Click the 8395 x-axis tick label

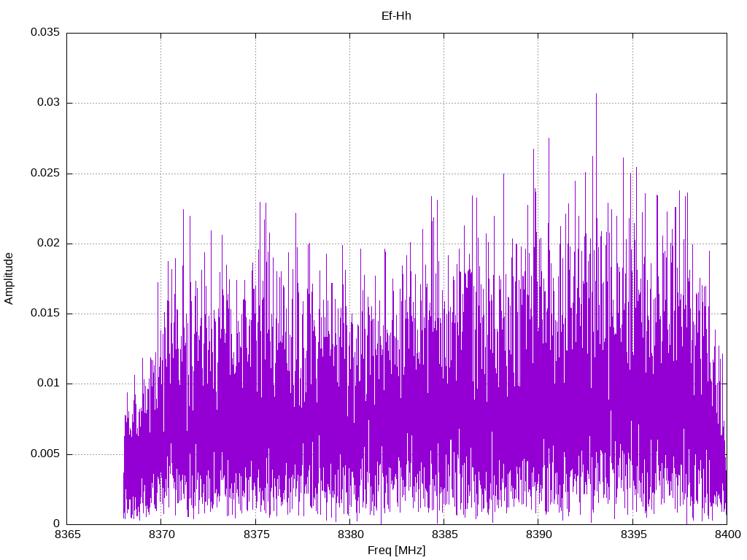tap(633, 534)
